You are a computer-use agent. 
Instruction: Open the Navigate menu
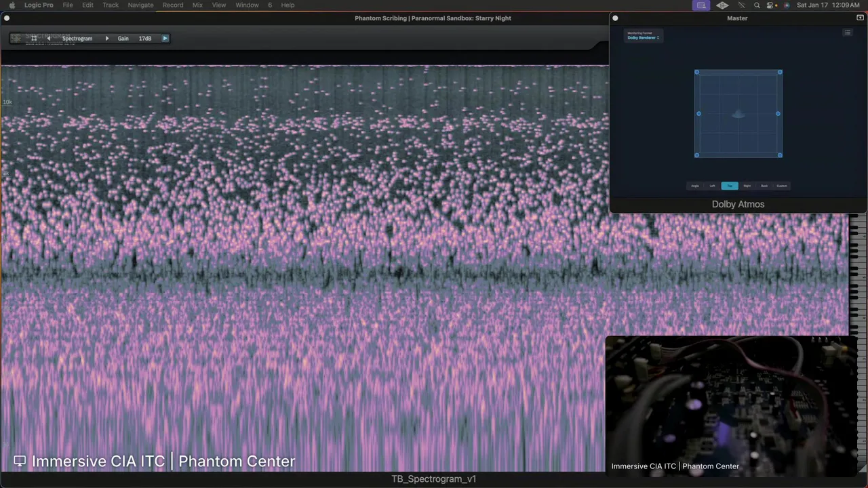point(140,5)
